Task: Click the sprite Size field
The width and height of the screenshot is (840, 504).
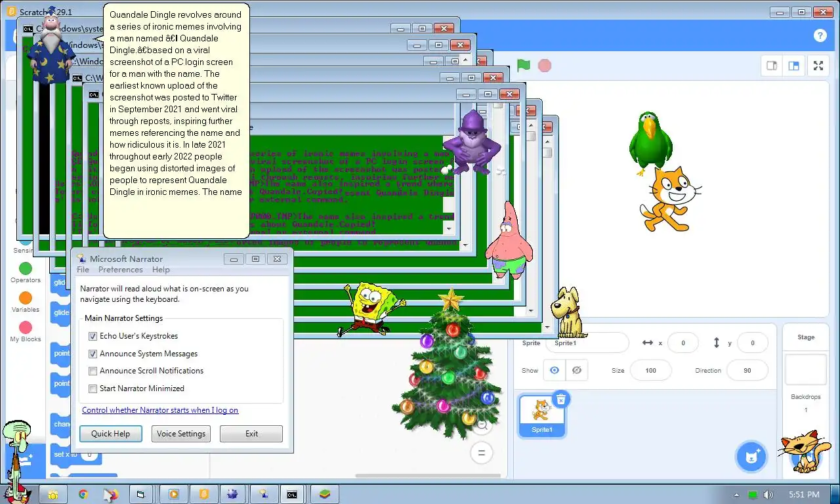Action: (x=650, y=370)
